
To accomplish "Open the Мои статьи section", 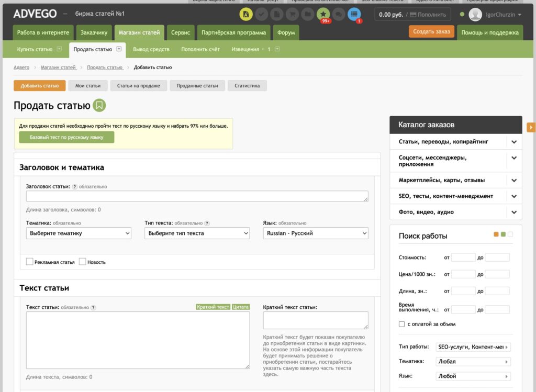I will click(88, 86).
